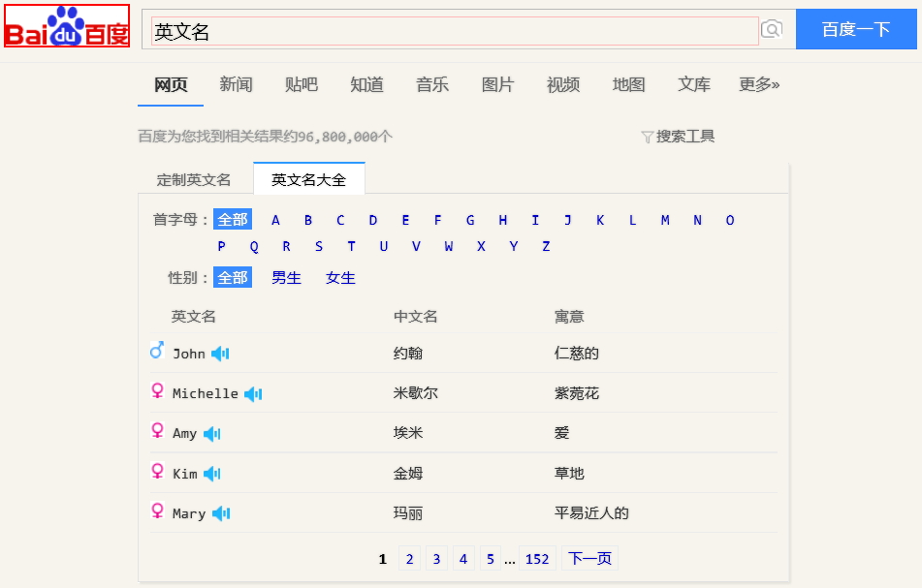Switch to 知道 tab
The height and width of the screenshot is (588, 922).
point(366,84)
